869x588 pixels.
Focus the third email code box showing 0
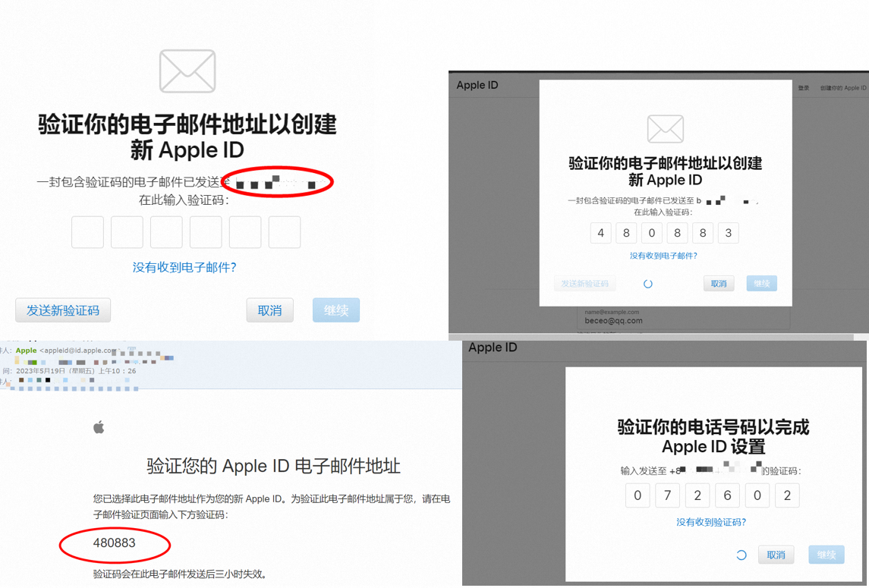[652, 234]
